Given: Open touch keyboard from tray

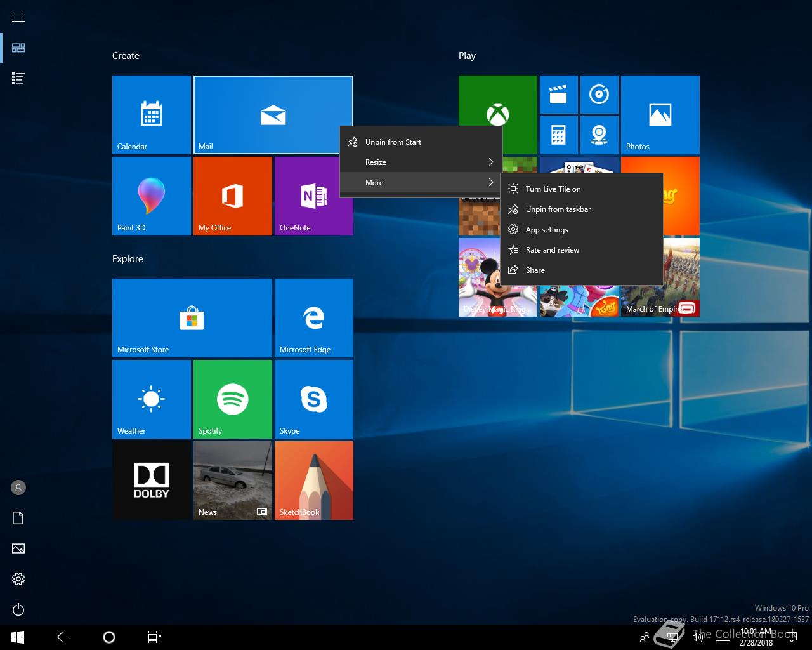Looking at the screenshot, I should (x=723, y=637).
